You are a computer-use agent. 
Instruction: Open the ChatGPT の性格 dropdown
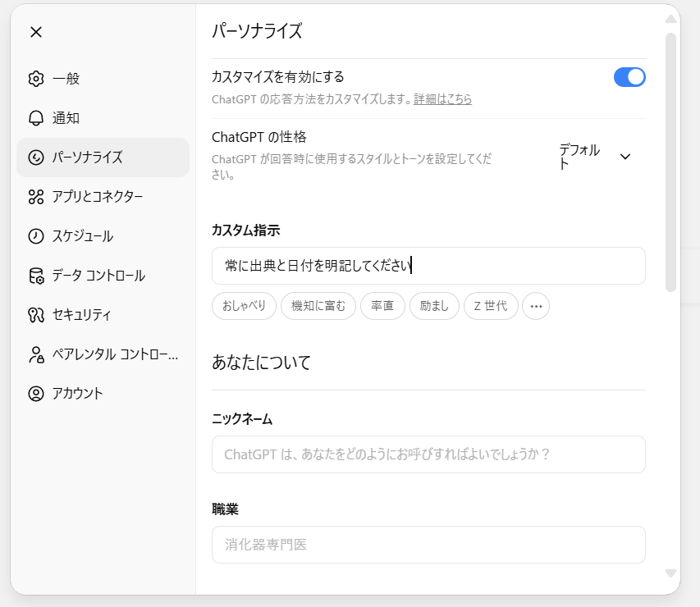(x=594, y=156)
